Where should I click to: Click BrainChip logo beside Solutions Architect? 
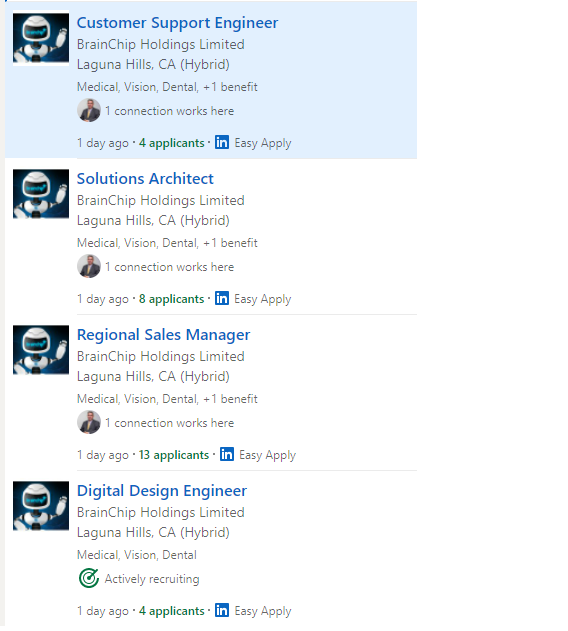[x=41, y=194]
